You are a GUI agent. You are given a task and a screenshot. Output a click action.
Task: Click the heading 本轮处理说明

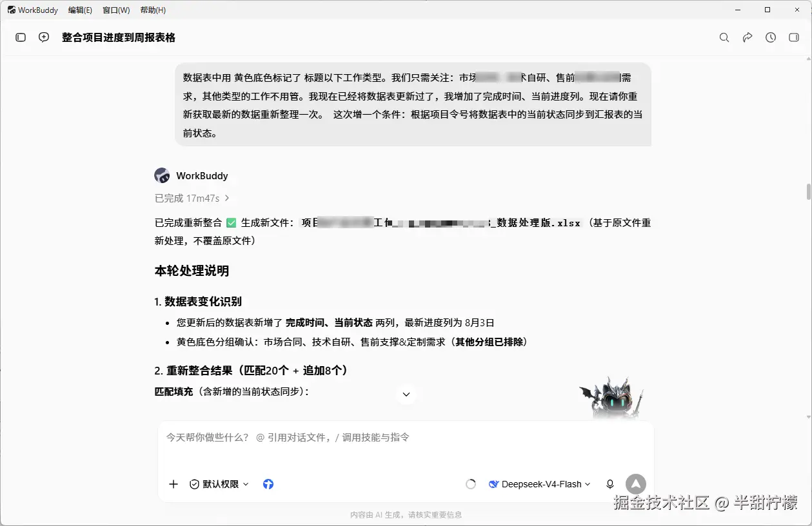click(192, 271)
